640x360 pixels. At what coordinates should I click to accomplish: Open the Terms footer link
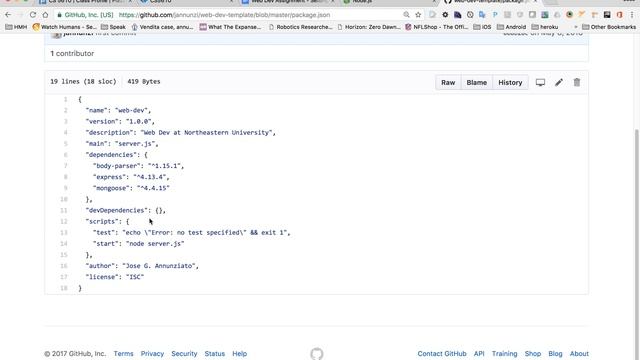click(x=123, y=353)
